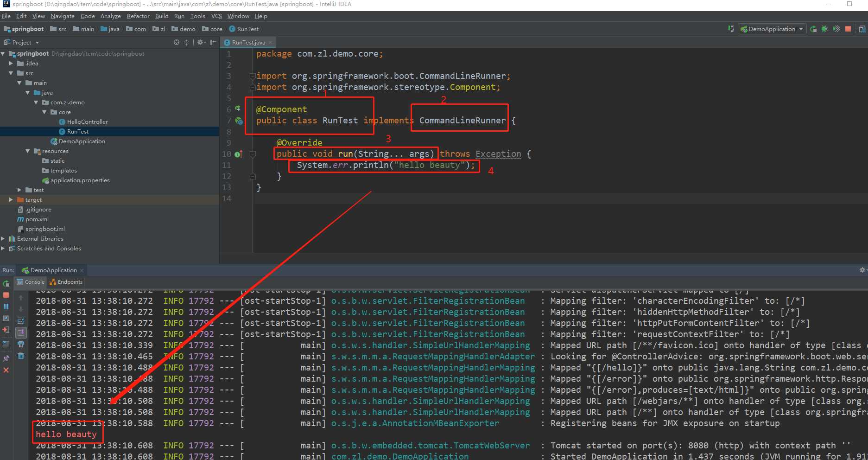
Task: Open the Run panel settings gear
Action: (863, 270)
